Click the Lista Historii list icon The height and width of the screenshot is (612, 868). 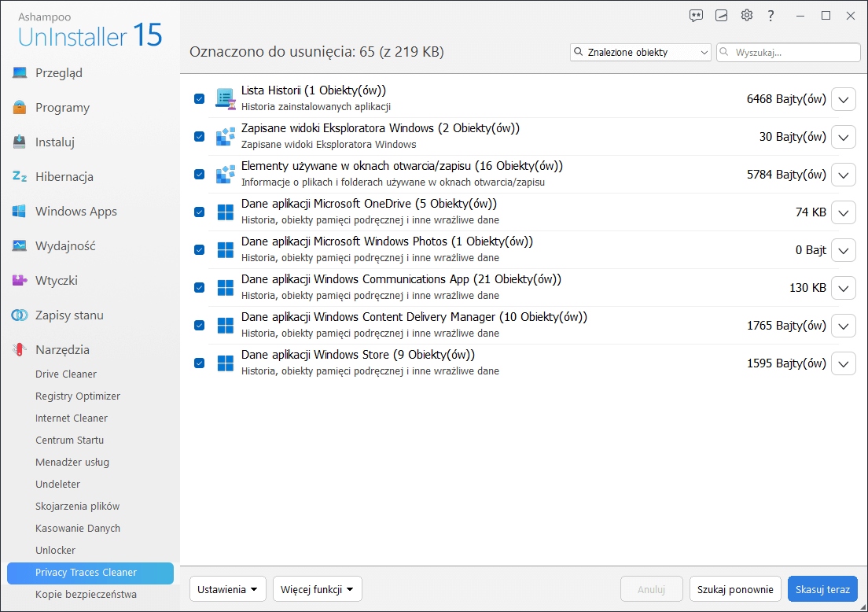tap(226, 98)
